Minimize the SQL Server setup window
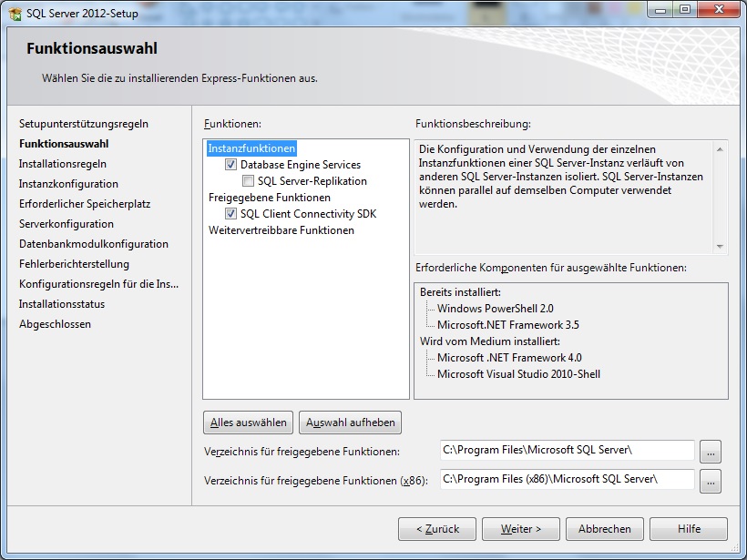Image resolution: width=747 pixels, height=560 pixels. 660,9
